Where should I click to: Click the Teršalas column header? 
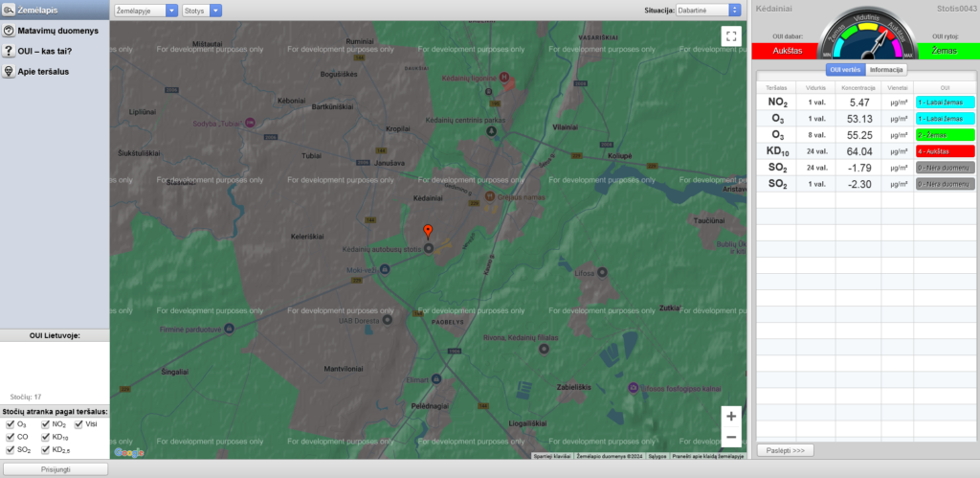pos(776,88)
